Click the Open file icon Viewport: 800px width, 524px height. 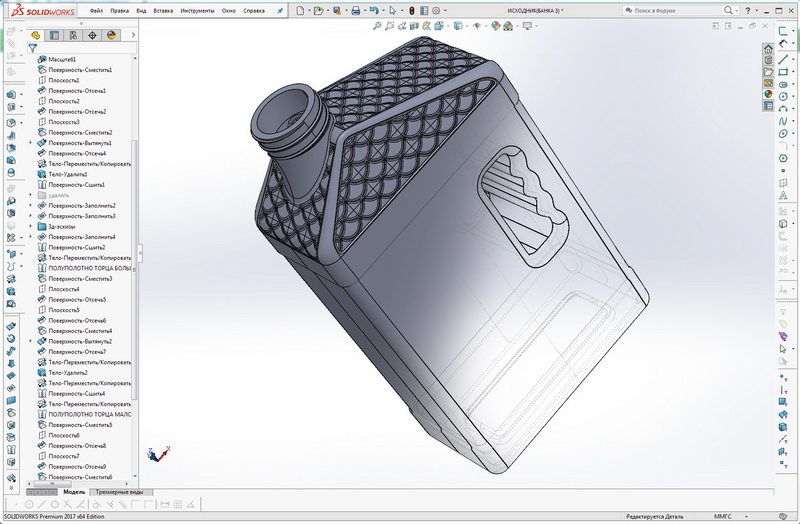tap(318, 10)
